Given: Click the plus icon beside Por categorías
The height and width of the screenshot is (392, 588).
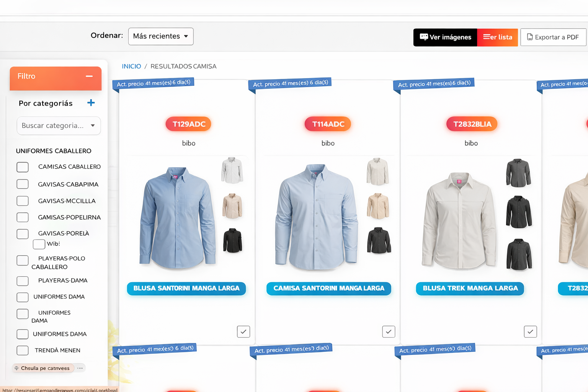Looking at the screenshot, I should pyautogui.click(x=91, y=103).
